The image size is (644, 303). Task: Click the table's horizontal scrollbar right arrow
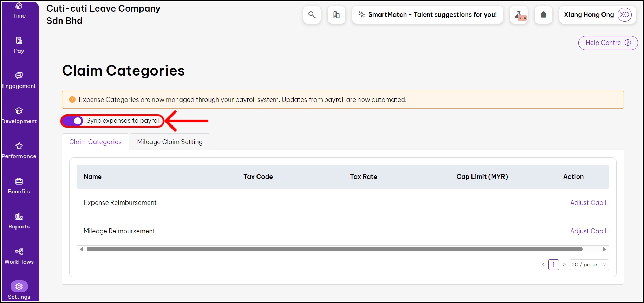pos(604,249)
